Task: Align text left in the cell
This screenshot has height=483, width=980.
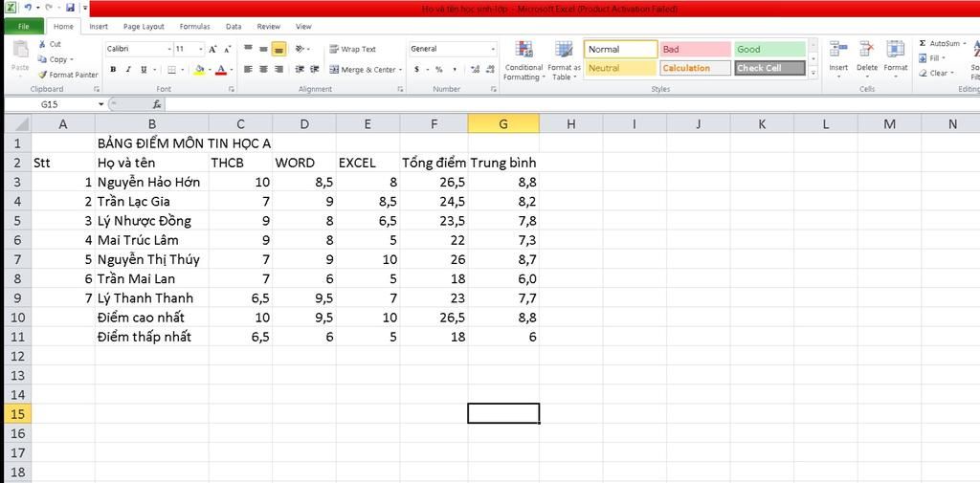Action: 248,70
